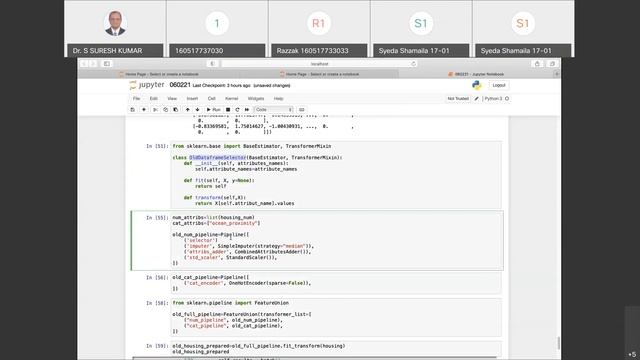Click the highlighted OldDataFrameSelector class name

[218, 158]
